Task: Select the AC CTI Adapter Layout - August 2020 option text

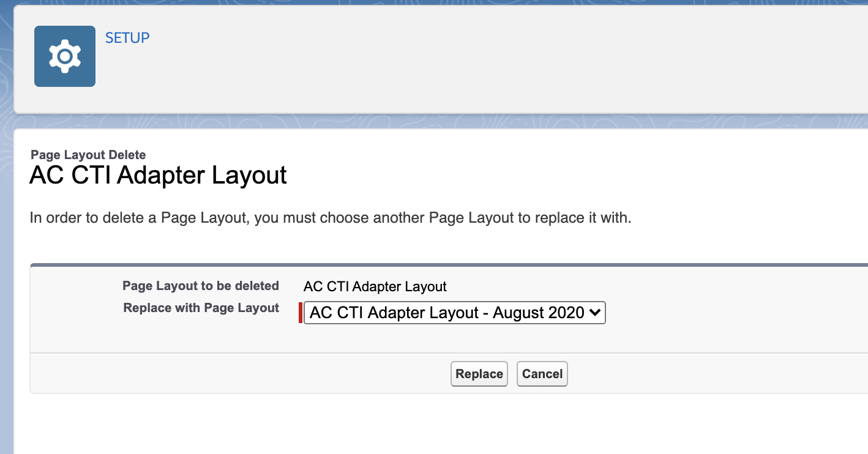Action: [447, 313]
